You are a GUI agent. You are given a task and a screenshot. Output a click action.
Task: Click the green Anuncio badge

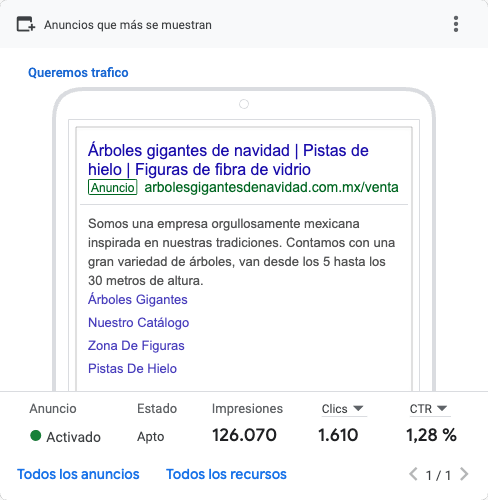click(113, 187)
